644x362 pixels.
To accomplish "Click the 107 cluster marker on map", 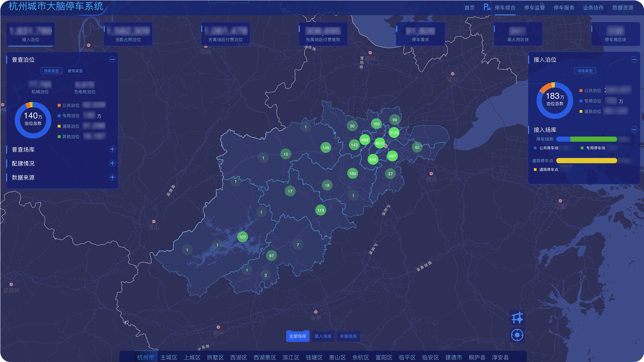I will point(242,237).
